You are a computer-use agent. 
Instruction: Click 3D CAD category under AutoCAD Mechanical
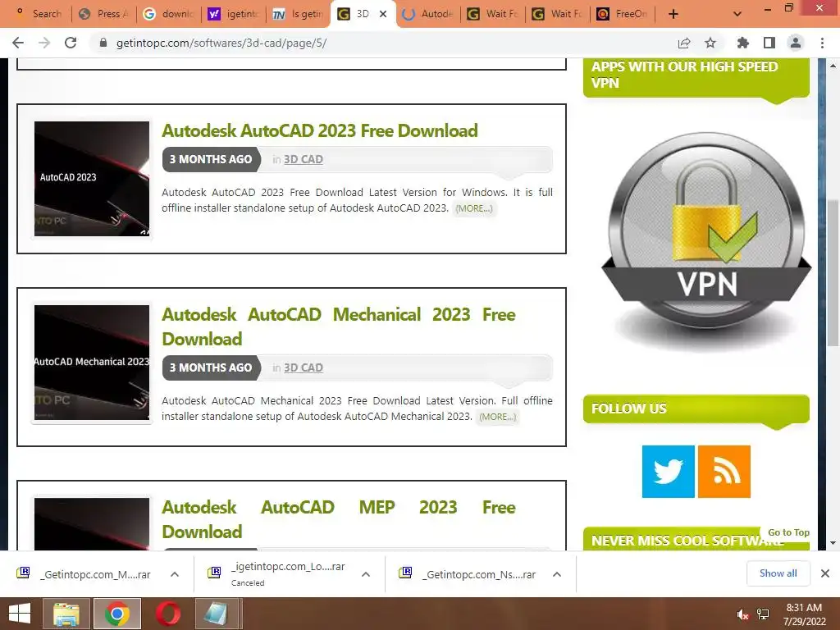pyautogui.click(x=304, y=367)
